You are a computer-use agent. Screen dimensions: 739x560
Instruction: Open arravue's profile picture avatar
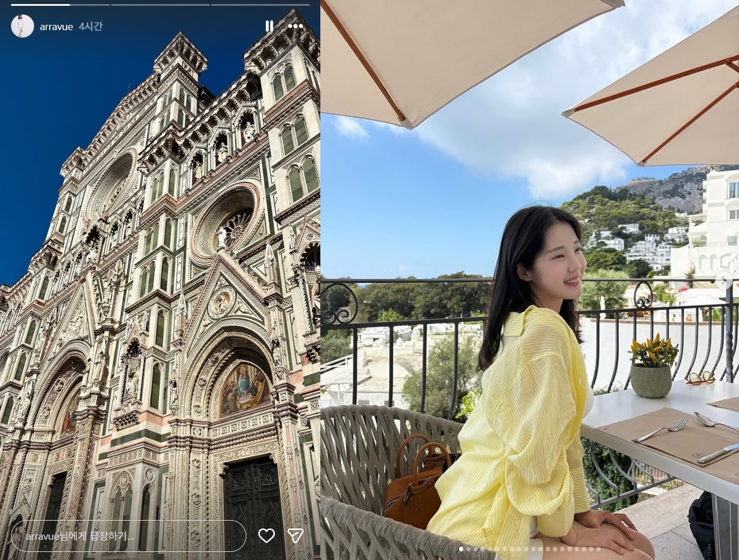(x=23, y=26)
